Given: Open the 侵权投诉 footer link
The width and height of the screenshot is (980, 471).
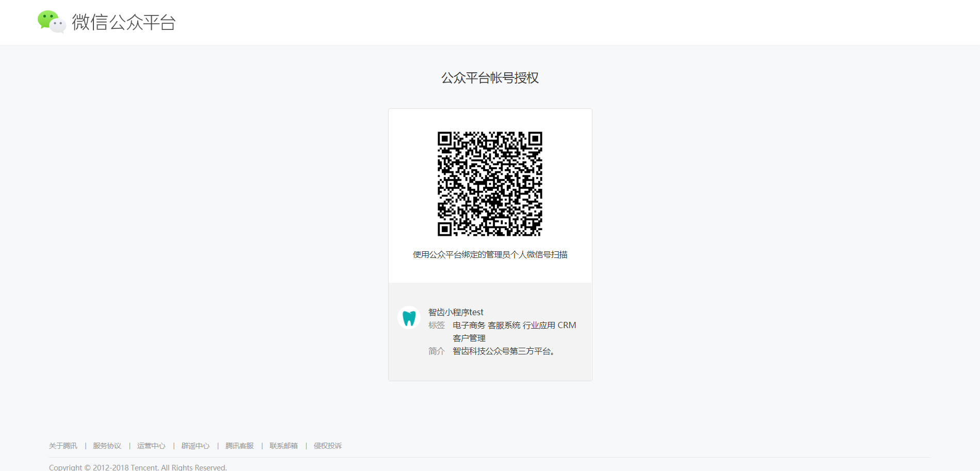Looking at the screenshot, I should (x=328, y=446).
